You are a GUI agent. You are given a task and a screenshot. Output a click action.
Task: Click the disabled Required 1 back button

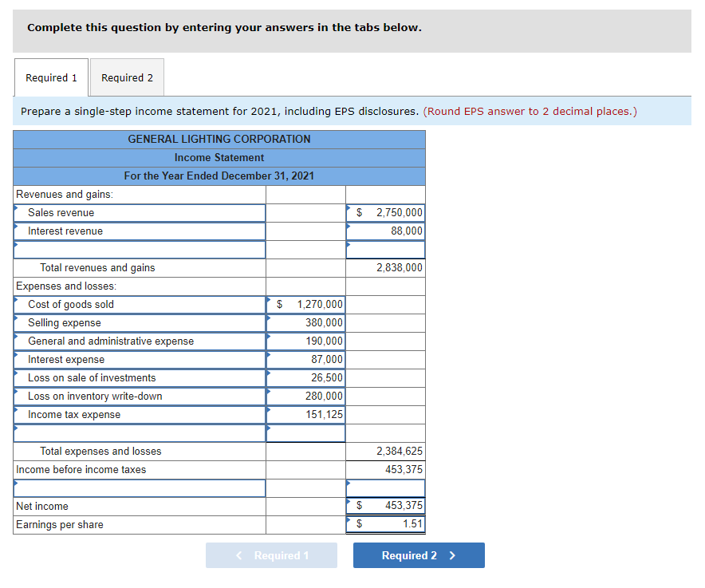(x=271, y=555)
